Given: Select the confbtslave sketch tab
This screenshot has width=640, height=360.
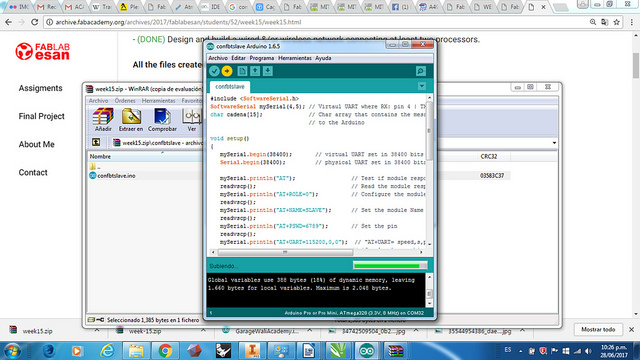Looking at the screenshot, I should tap(230, 87).
